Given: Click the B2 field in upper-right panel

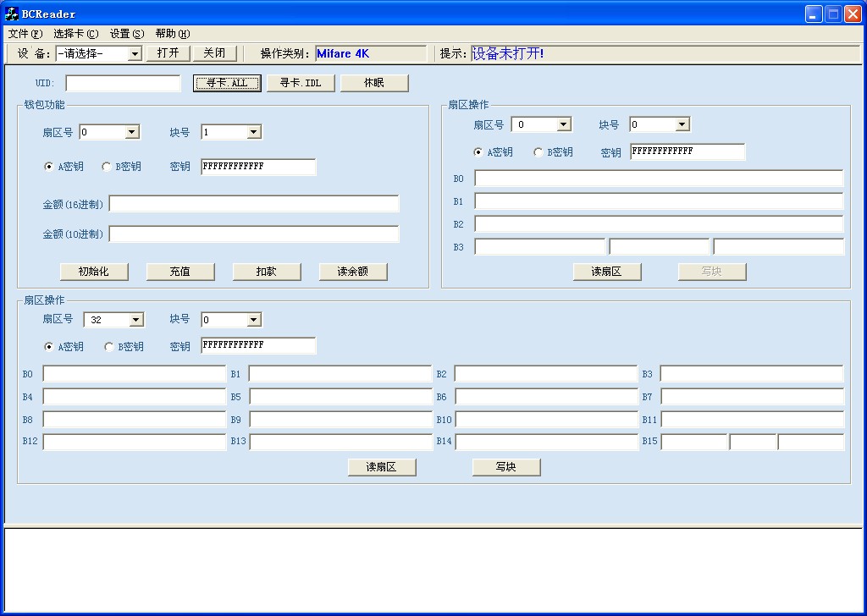Looking at the screenshot, I should (659, 223).
